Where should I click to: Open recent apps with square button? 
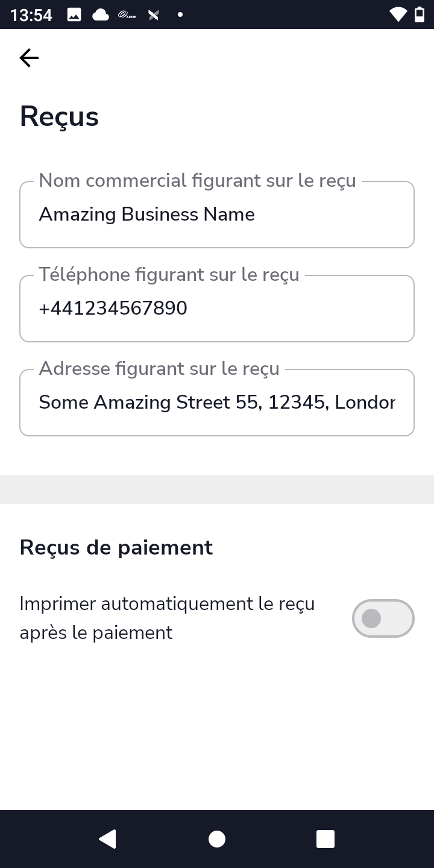tap(325, 839)
